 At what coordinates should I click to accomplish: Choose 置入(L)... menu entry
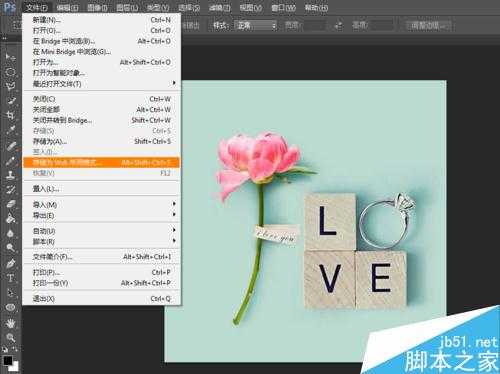102,189
